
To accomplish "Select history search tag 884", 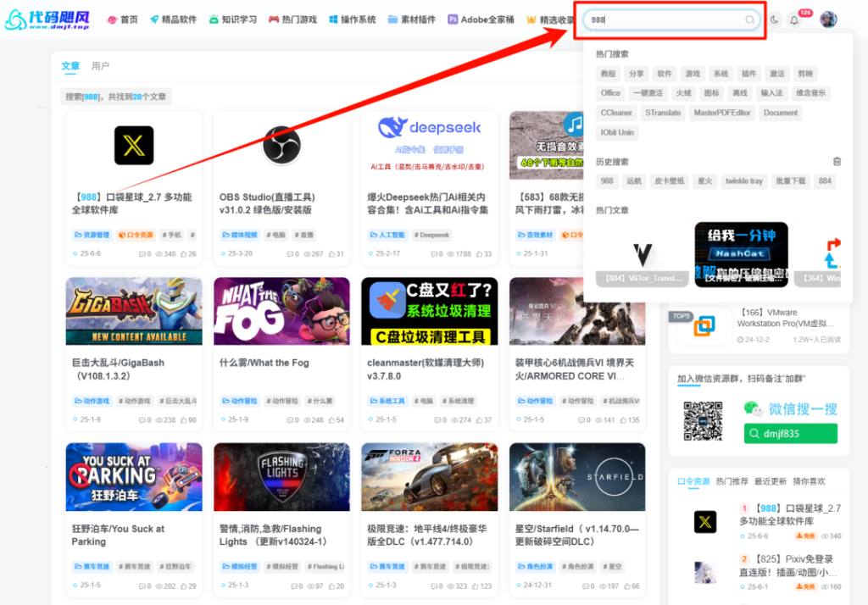I will pyautogui.click(x=825, y=181).
